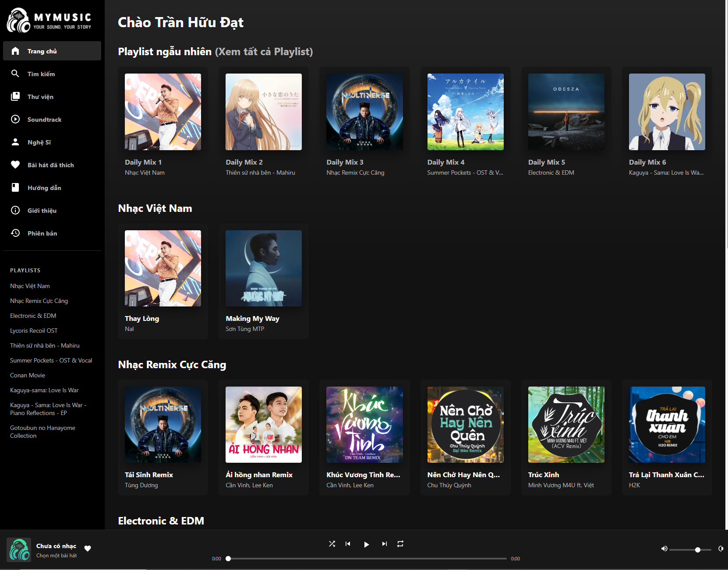Click Nên Chờ Hay Nên Quên title
Image resolution: width=728 pixels, height=570 pixels.
click(463, 475)
